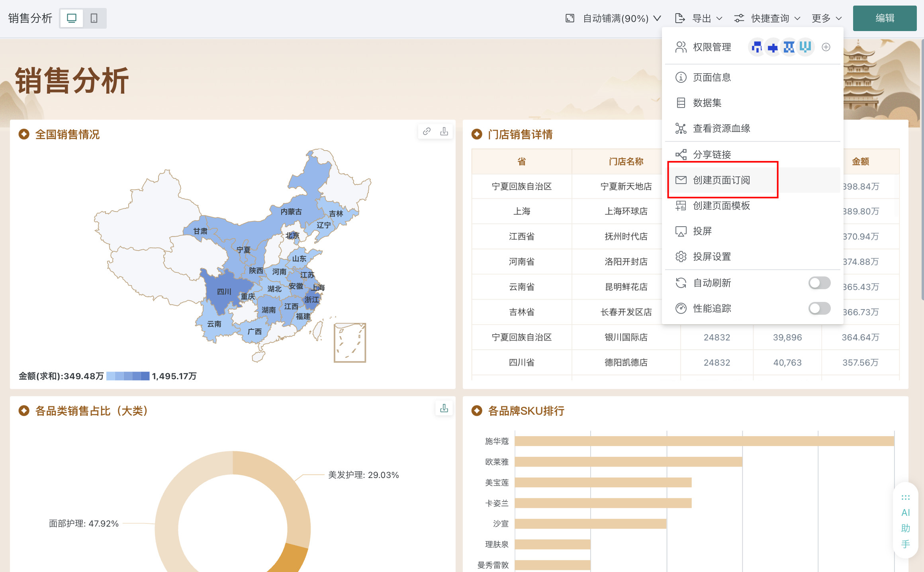The height and width of the screenshot is (572, 924).
Task: Choose 查看资源血缘 from the menu
Action: (721, 128)
